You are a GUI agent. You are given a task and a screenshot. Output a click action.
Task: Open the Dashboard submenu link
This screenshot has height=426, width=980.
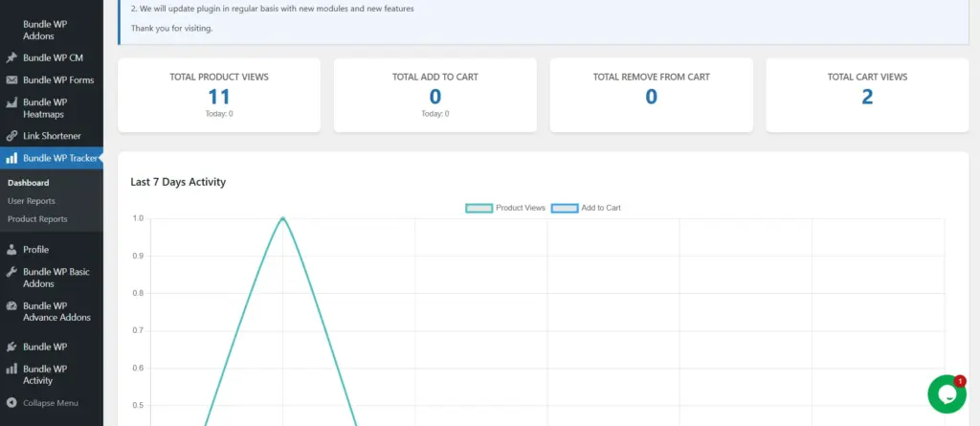28,183
